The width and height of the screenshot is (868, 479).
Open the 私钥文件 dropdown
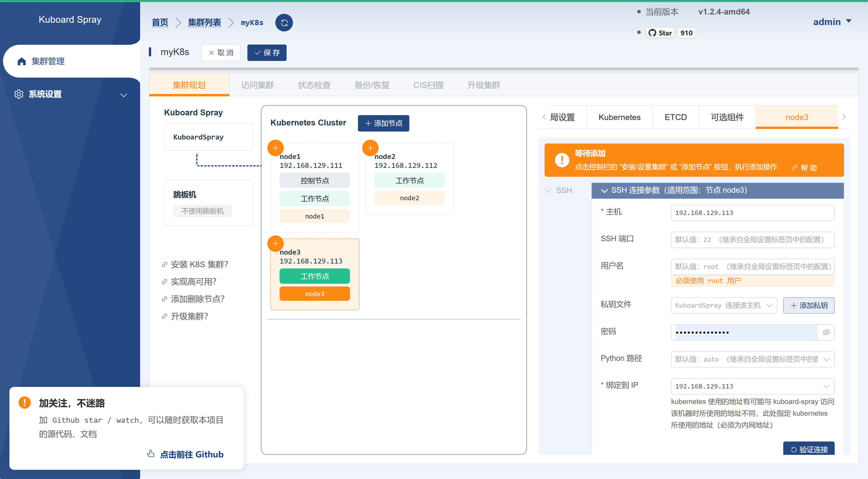tap(723, 305)
